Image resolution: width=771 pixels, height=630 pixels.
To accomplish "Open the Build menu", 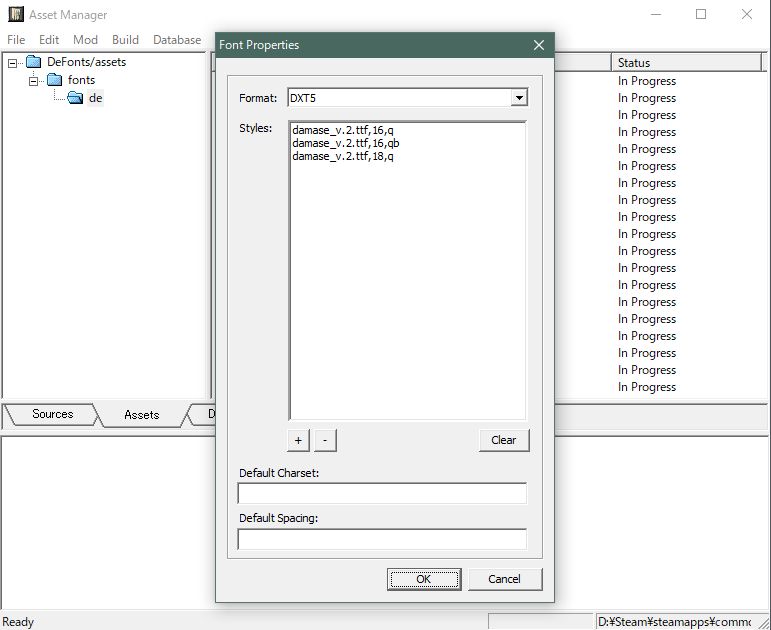I will click(125, 40).
